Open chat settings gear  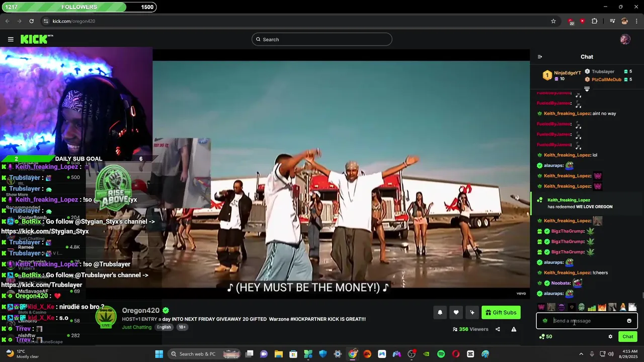click(x=610, y=337)
